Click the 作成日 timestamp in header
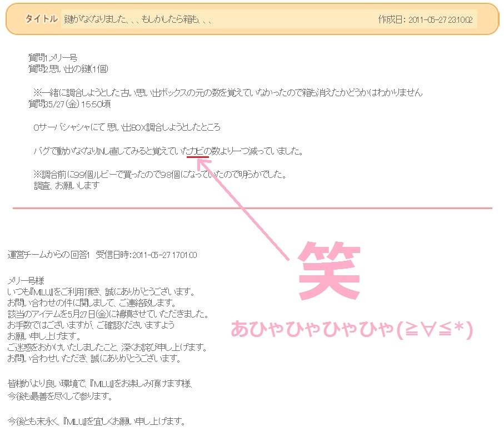This screenshot has width=504, height=436. [x=425, y=19]
